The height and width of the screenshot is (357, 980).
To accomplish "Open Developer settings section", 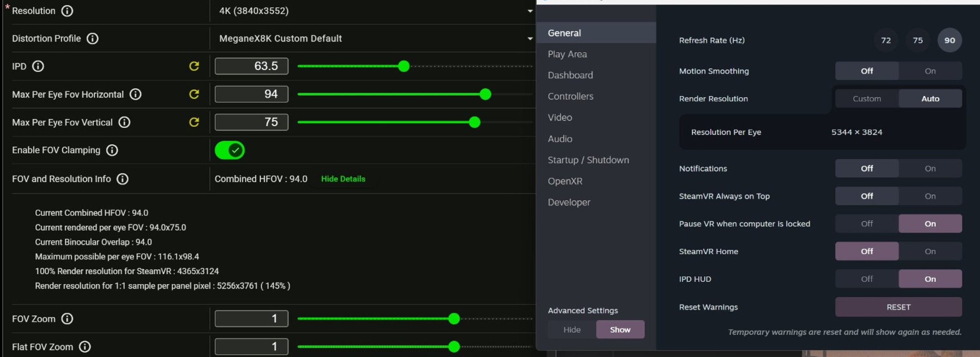I will pyautogui.click(x=596, y=203).
